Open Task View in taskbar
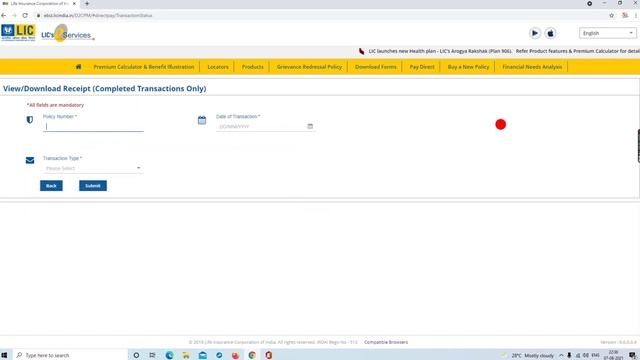The height and width of the screenshot is (360, 640). coord(152,355)
